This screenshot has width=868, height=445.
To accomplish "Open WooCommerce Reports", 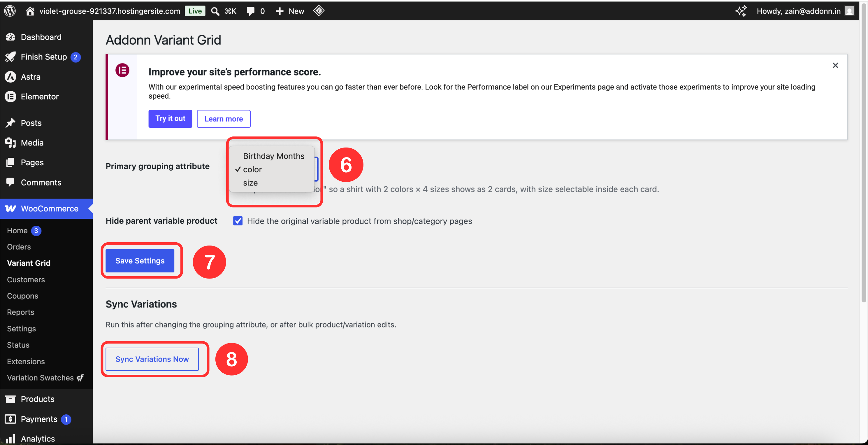I will point(21,313).
